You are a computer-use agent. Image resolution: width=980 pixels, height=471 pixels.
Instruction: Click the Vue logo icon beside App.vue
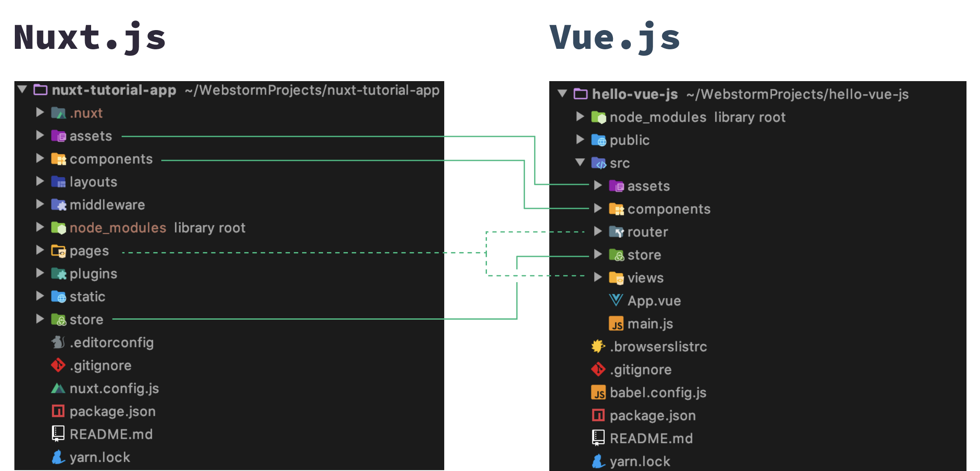pos(616,300)
